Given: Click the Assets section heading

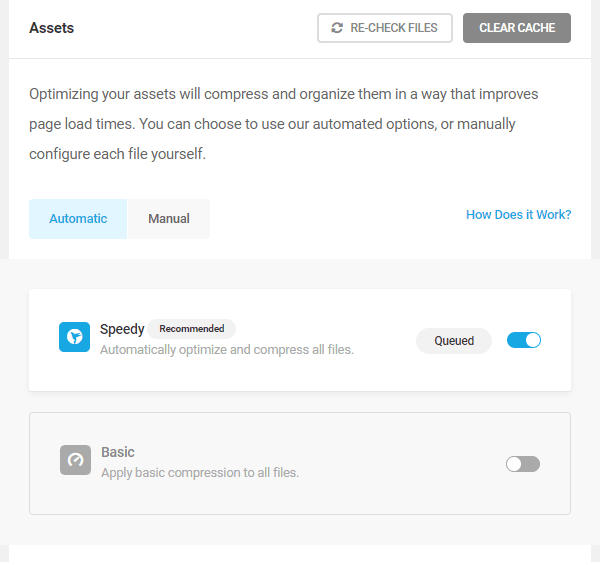Looking at the screenshot, I should point(52,28).
